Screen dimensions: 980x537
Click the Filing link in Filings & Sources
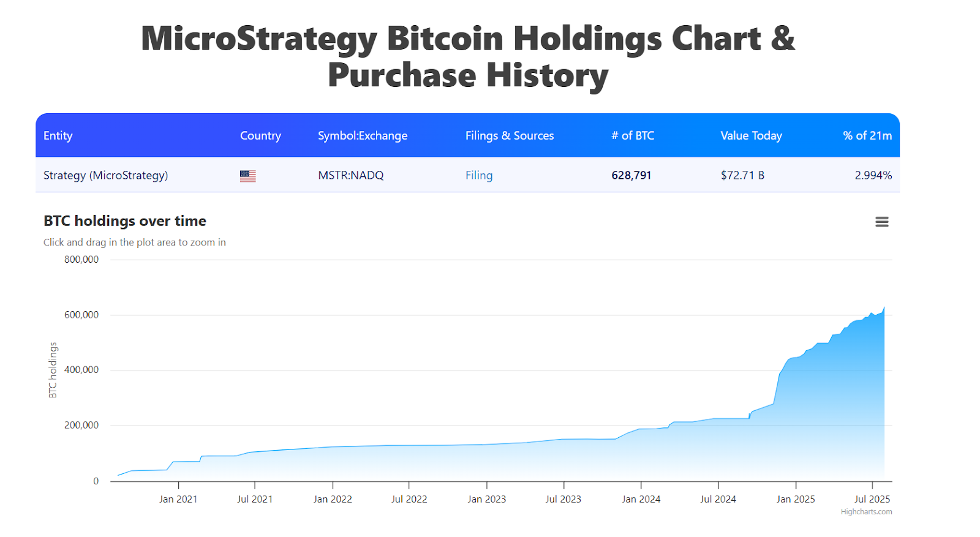tap(478, 176)
